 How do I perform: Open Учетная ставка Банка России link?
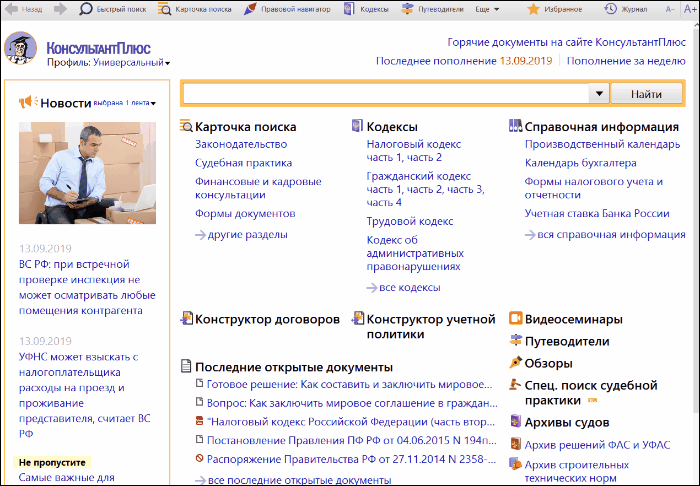[597, 213]
